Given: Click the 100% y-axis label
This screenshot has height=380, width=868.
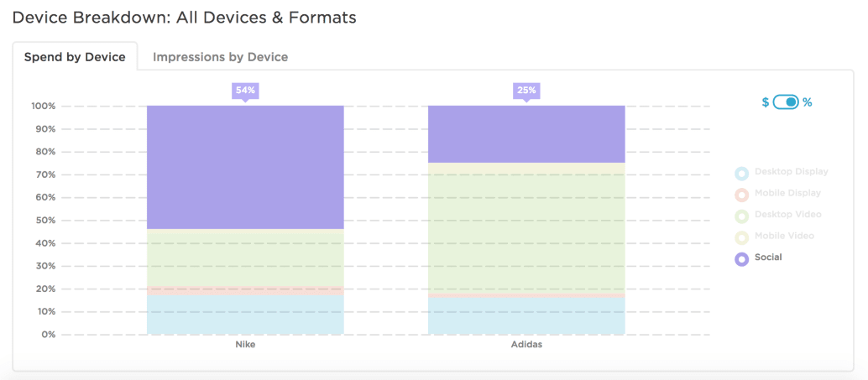Looking at the screenshot, I should pyautogui.click(x=43, y=107).
